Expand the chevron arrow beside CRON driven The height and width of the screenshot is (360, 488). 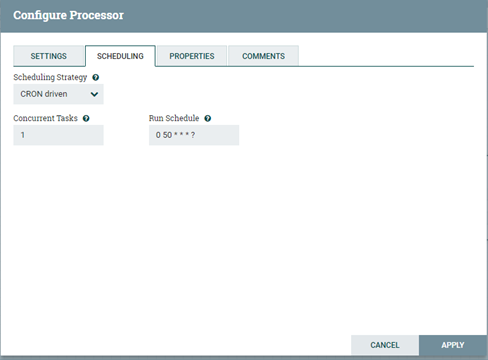click(x=94, y=94)
